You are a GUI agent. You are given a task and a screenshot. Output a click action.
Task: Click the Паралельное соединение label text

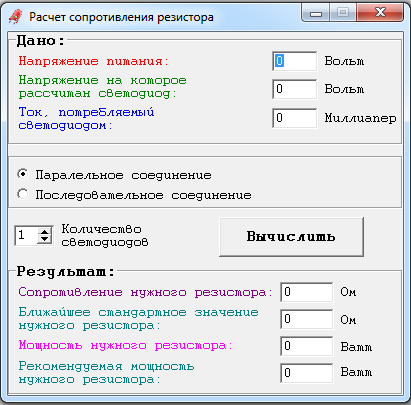(x=123, y=175)
